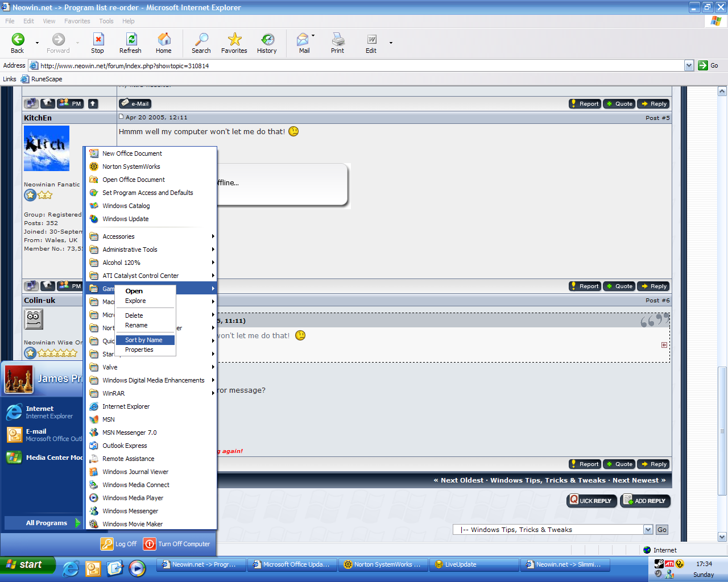Switch to Microsoft Office Update taskbar window
Viewport: 728px width, 582px height.
click(x=292, y=564)
